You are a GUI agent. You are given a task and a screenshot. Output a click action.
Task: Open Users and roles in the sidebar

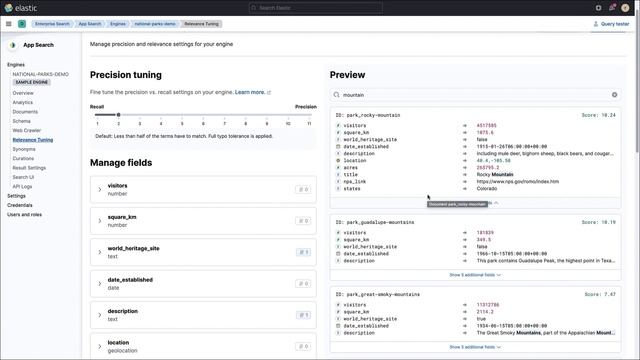(24, 215)
